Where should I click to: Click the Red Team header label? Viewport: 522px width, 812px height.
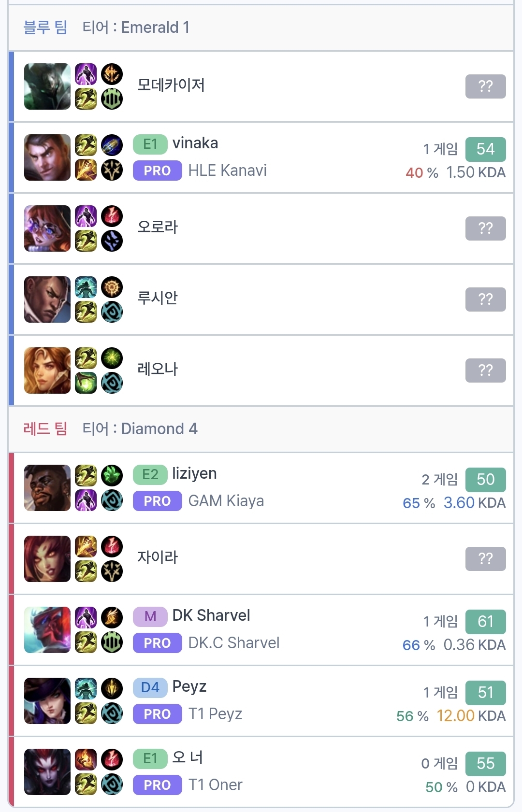(45, 429)
